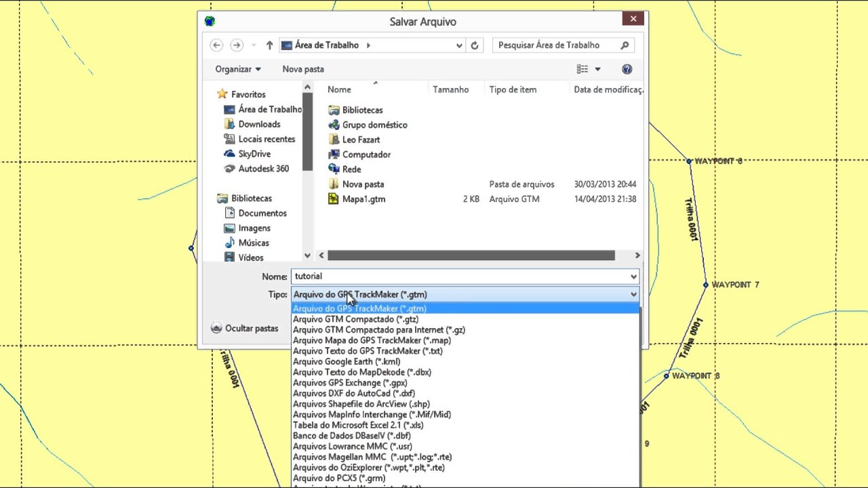Viewport: 868px width, 488px height.
Task: Click the Locais recentes icon
Action: point(229,139)
